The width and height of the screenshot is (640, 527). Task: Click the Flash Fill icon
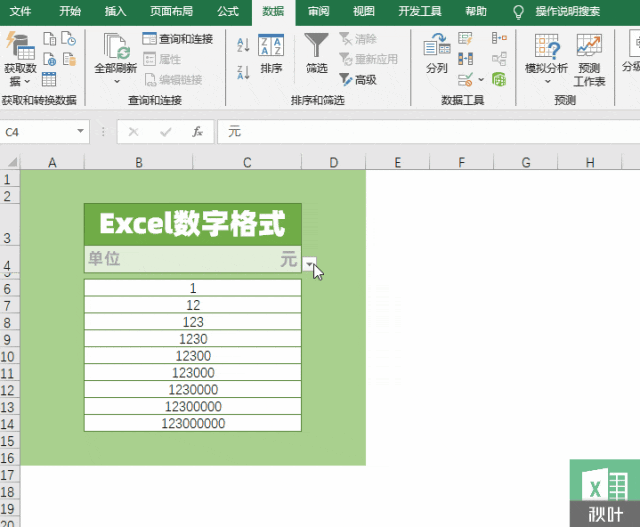(465, 39)
